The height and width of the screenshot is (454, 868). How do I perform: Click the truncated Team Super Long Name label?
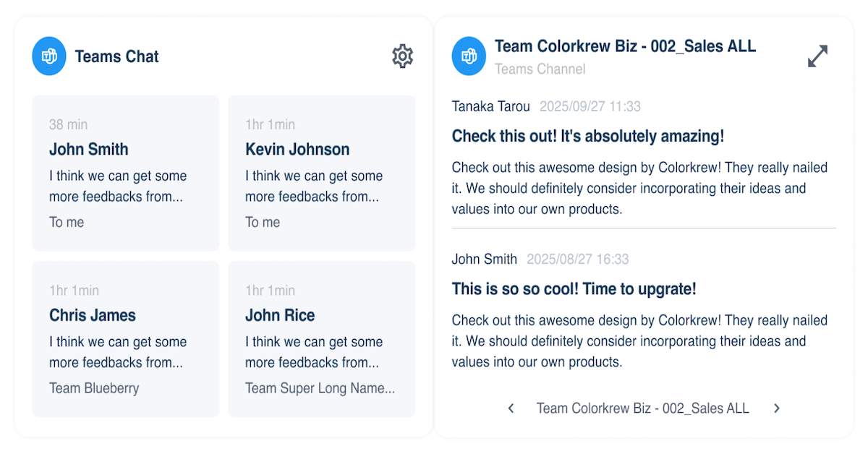[320, 388]
